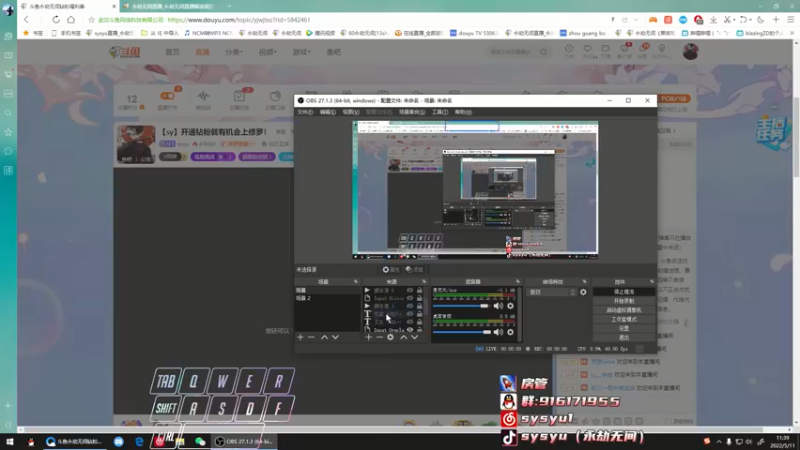Click desktop audio volume slider
The image size is (800, 450).
click(x=462, y=332)
